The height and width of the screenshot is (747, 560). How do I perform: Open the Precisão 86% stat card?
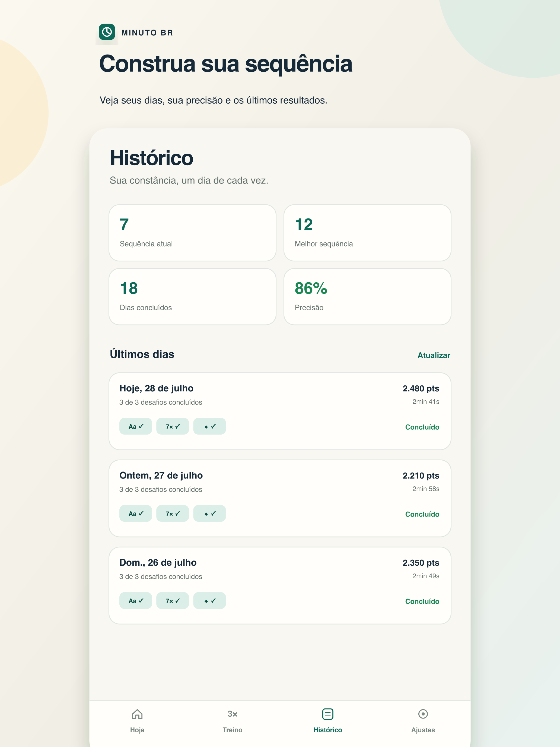[x=367, y=296]
